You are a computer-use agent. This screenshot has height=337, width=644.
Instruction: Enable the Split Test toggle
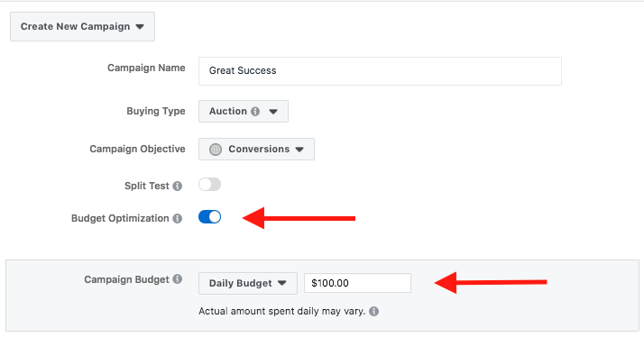point(209,185)
